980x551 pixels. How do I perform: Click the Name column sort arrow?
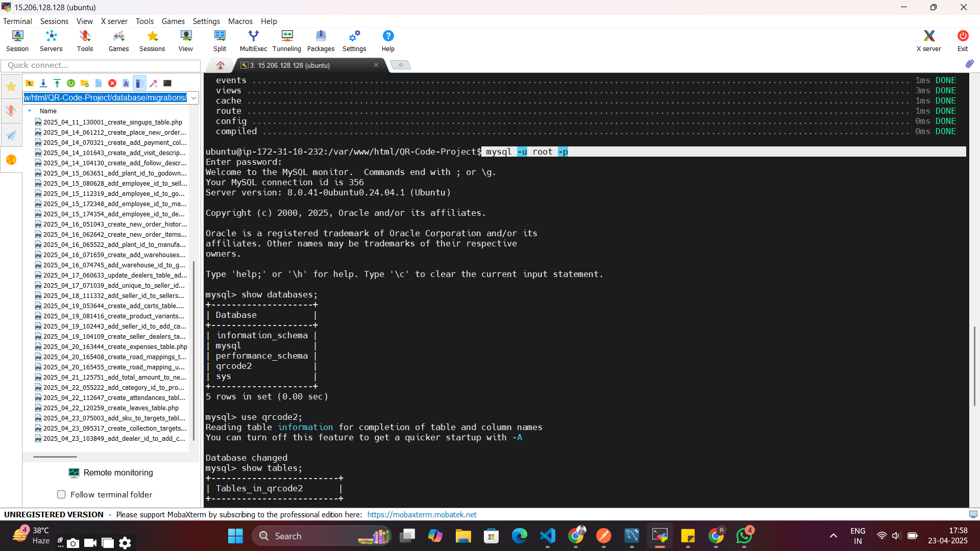click(x=30, y=111)
